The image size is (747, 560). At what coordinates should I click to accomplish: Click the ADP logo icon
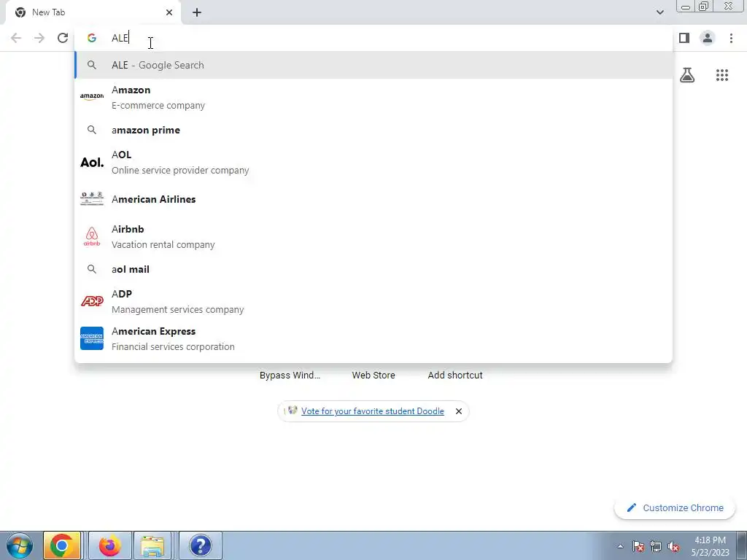point(92,301)
